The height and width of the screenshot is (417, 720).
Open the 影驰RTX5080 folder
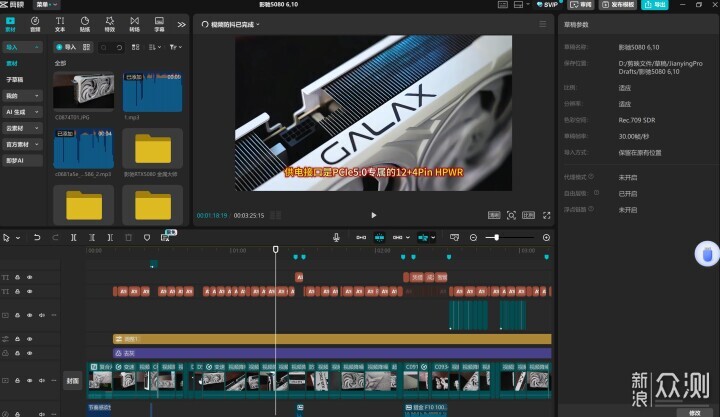coord(152,148)
